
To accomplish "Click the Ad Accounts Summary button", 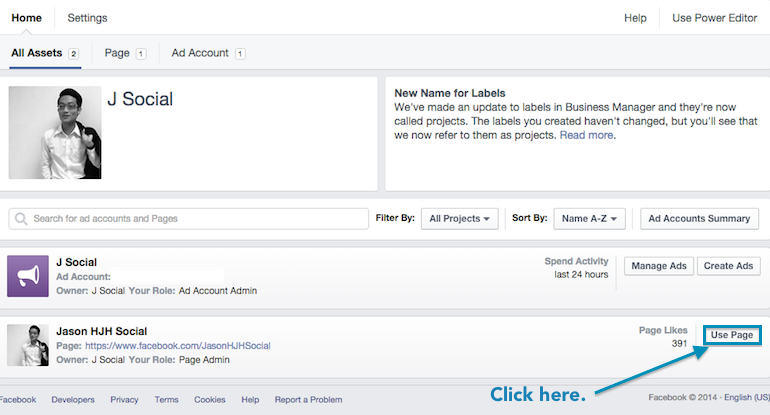I will click(699, 219).
